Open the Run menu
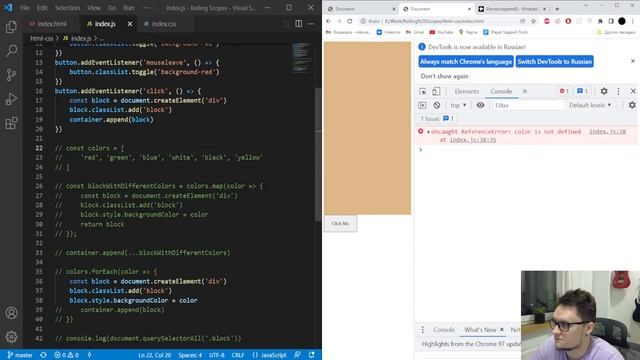The height and width of the screenshot is (360, 640). 129,8
